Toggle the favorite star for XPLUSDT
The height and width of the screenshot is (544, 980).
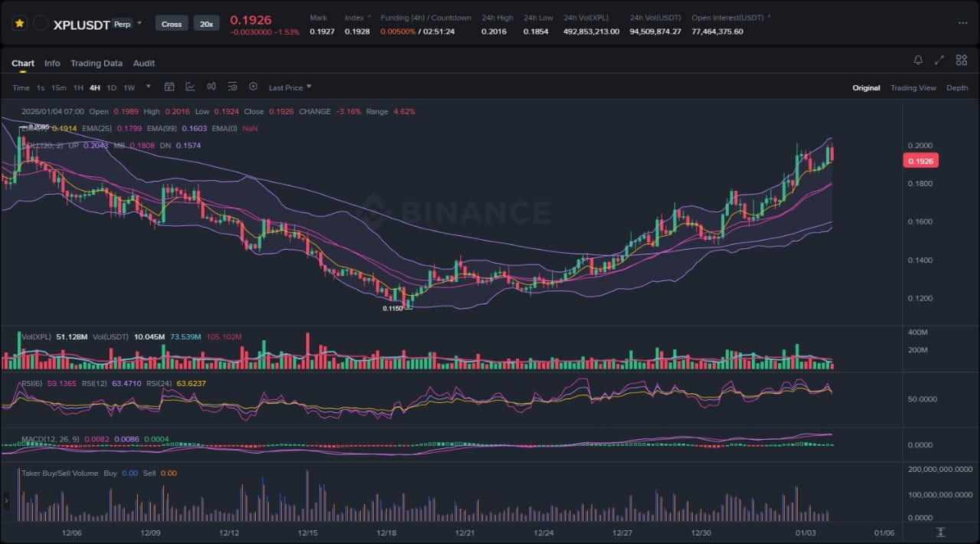[x=20, y=24]
